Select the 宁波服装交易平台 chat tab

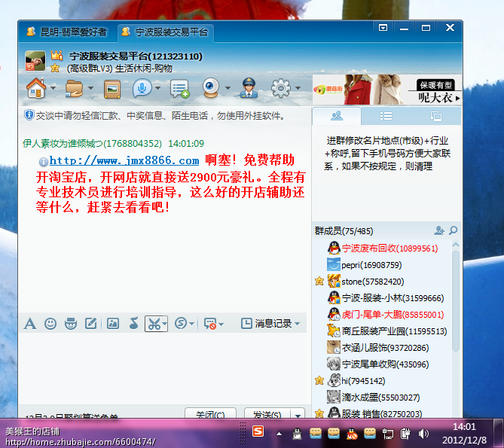(x=165, y=32)
